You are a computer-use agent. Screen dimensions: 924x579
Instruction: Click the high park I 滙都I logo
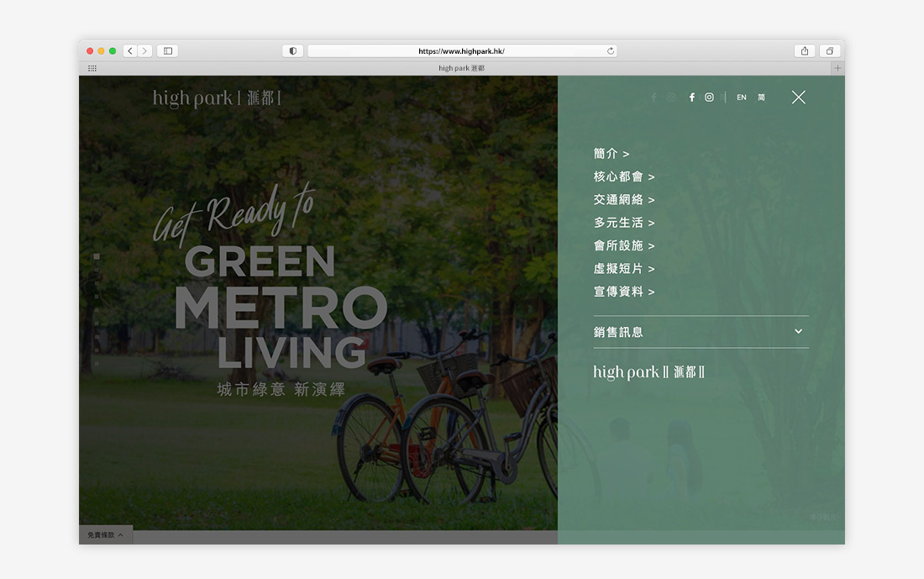(x=217, y=98)
